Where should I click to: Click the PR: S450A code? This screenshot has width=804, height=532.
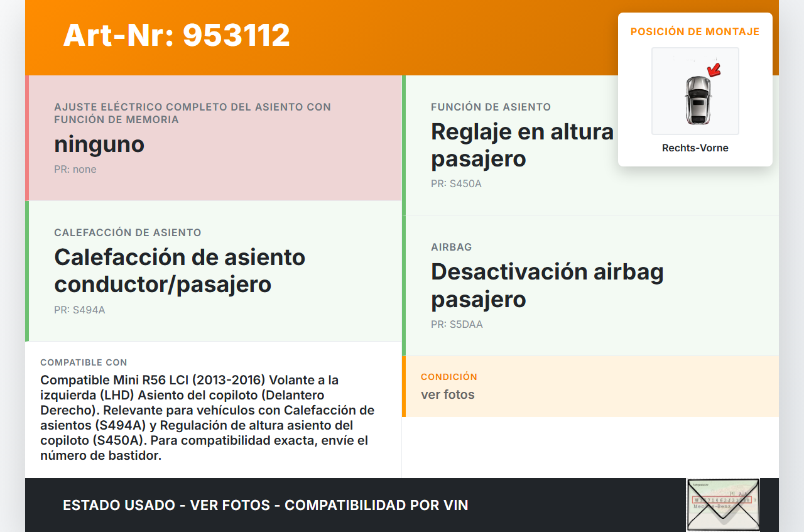(x=456, y=184)
